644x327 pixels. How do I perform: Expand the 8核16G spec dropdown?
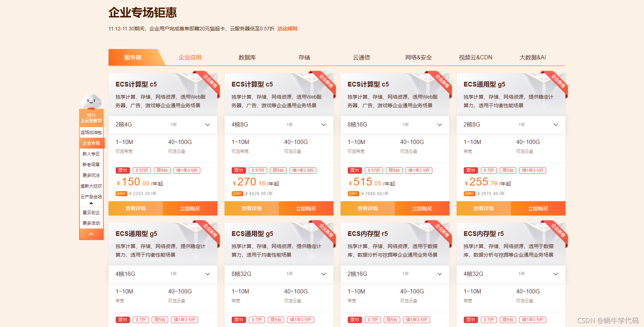point(395,124)
